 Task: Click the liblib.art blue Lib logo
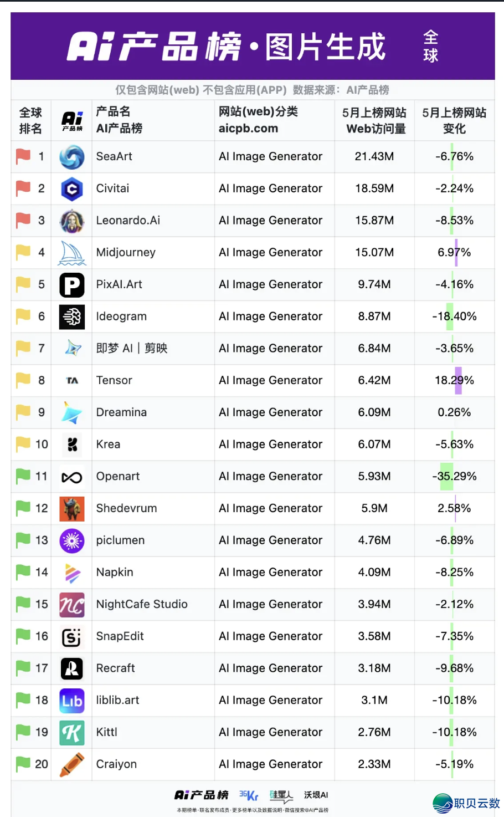[x=72, y=701]
